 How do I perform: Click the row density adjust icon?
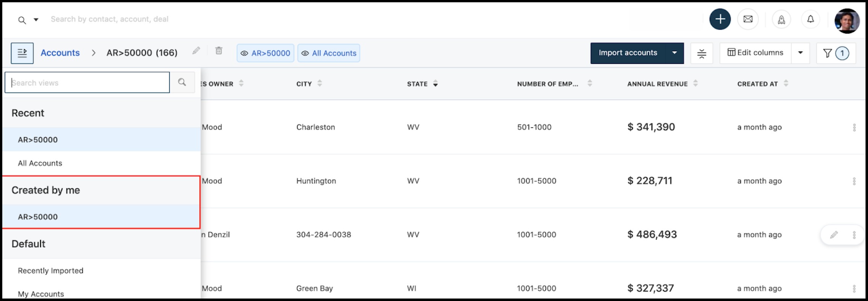[x=702, y=53]
